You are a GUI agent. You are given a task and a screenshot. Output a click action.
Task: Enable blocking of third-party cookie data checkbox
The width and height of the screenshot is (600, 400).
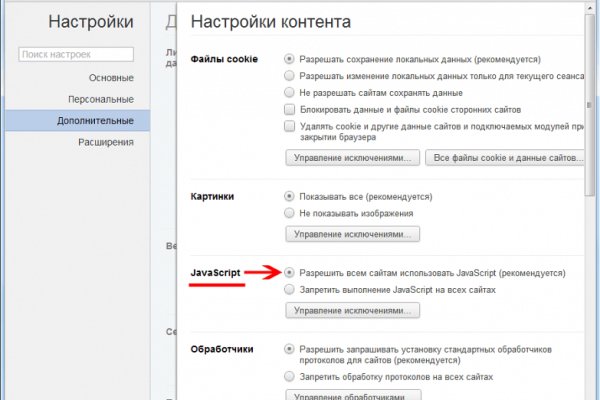pyautogui.click(x=290, y=109)
